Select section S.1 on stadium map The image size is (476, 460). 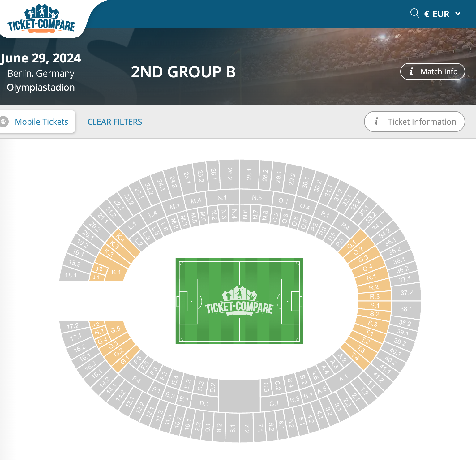pos(375,305)
